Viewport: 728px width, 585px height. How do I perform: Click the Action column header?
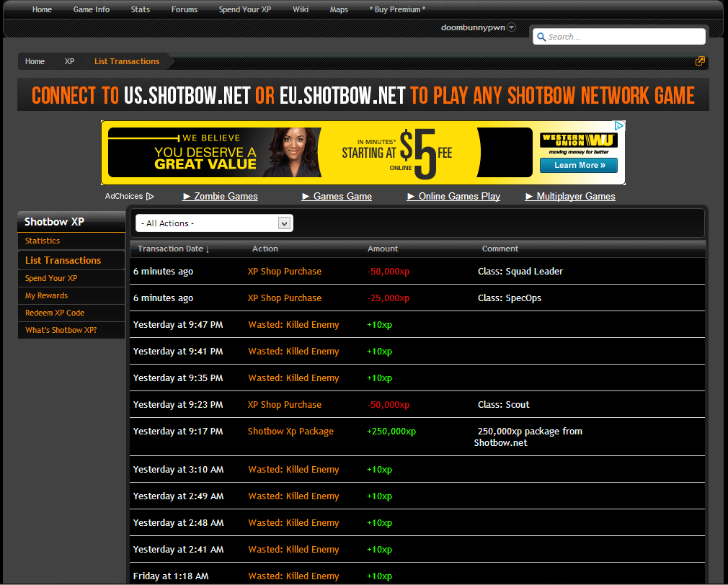click(x=265, y=249)
